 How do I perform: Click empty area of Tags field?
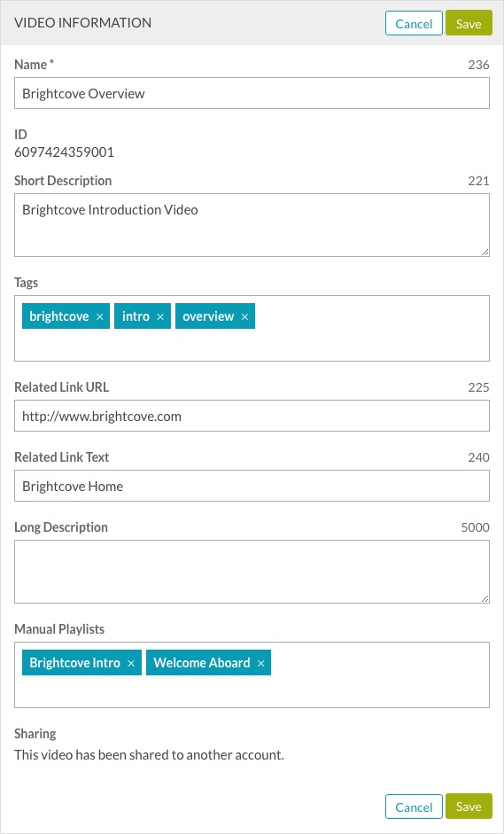point(372,340)
